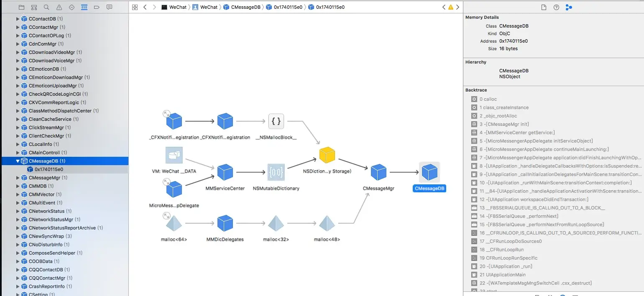Open the Find navigator magnifying glass
The width and height of the screenshot is (644, 296).
coord(46,7)
